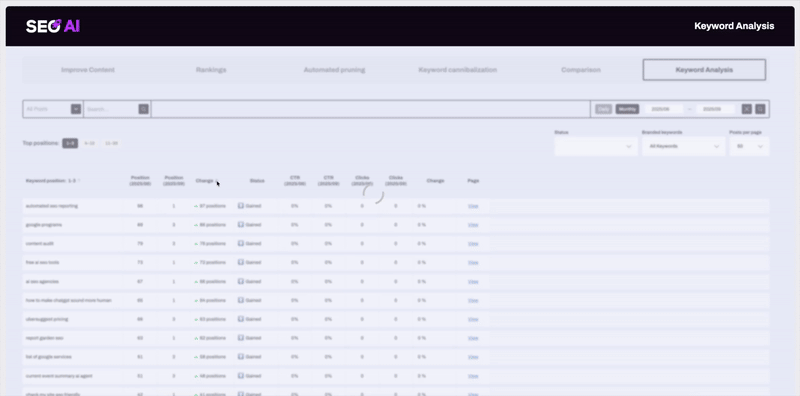Select the keyword 'automated seo reporting'
This screenshot has width=800, height=396.
point(52,206)
